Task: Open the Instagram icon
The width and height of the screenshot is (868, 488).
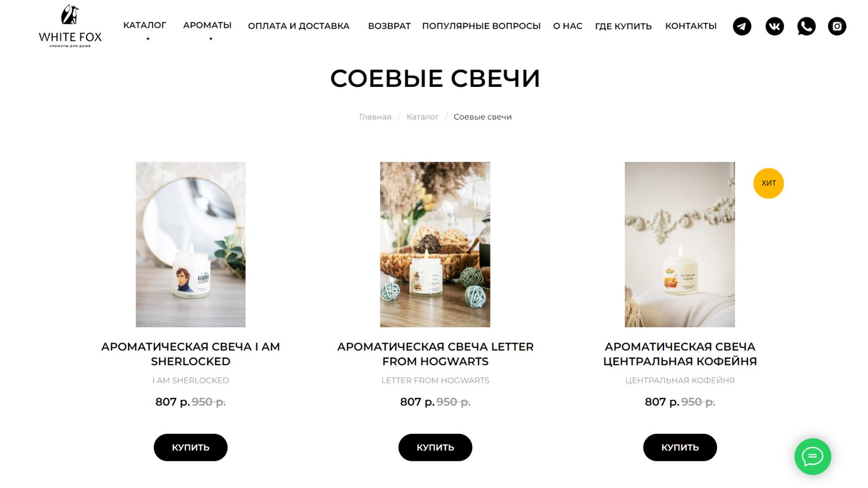Action: tap(837, 26)
